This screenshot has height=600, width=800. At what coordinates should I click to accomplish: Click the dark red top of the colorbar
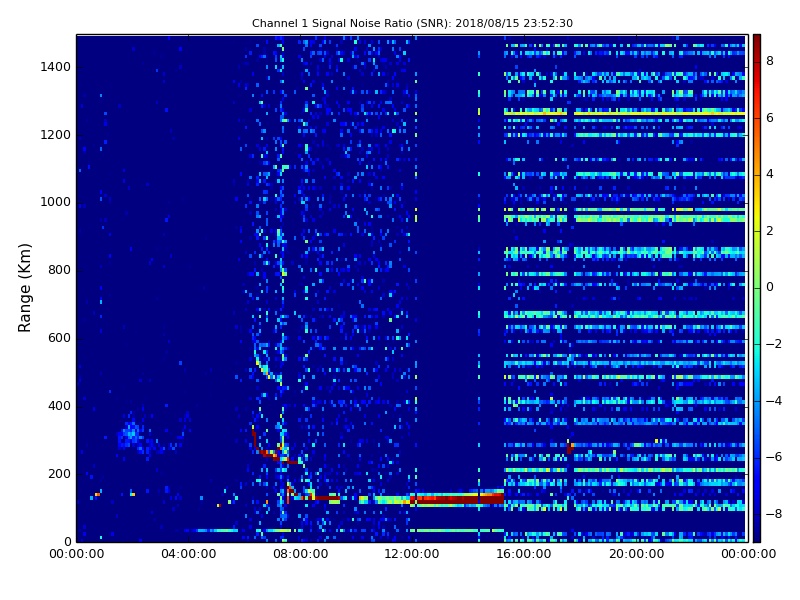click(757, 43)
